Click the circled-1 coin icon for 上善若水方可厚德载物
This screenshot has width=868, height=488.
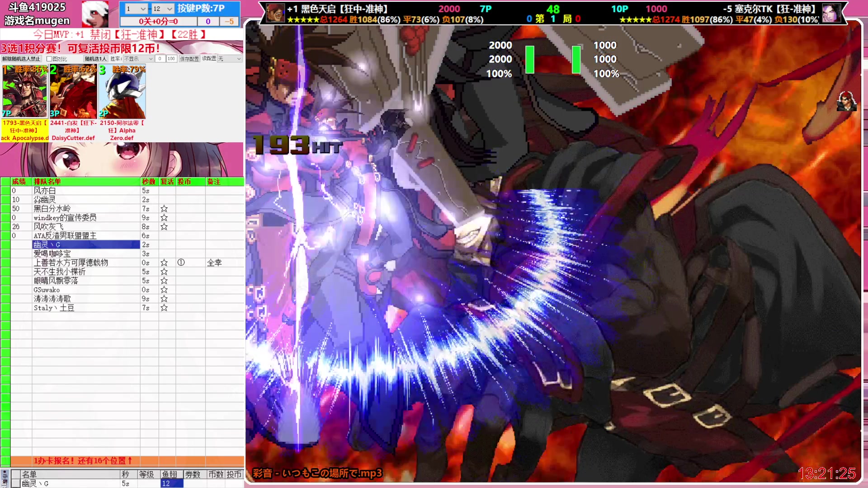click(181, 263)
